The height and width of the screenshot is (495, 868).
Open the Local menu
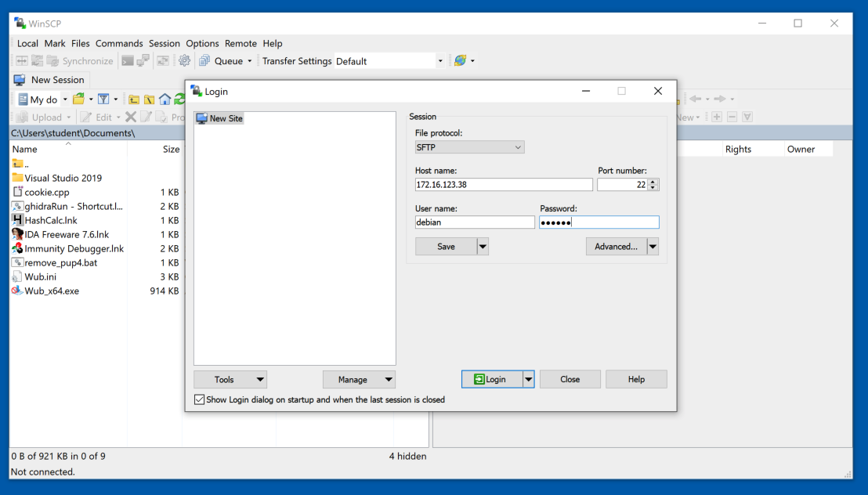[x=27, y=43]
